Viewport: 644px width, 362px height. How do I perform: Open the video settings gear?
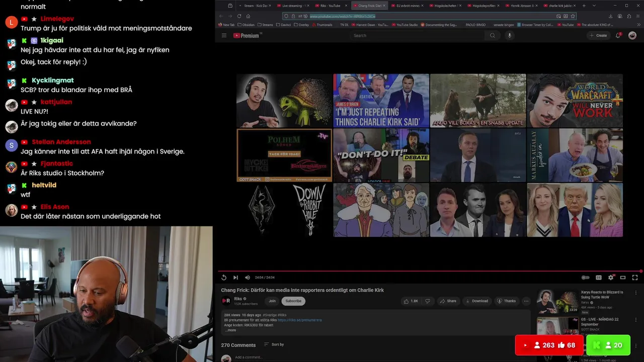tap(611, 278)
